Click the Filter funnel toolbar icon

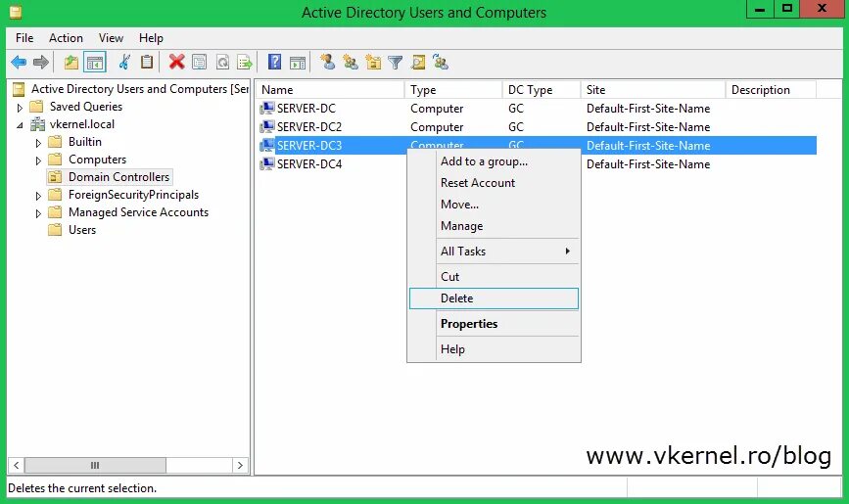point(396,63)
